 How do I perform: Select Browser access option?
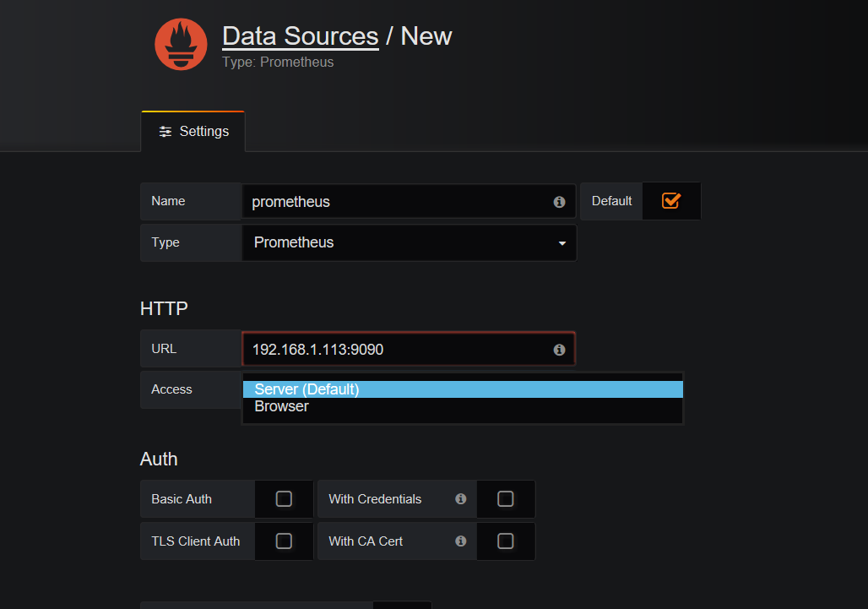(463, 406)
